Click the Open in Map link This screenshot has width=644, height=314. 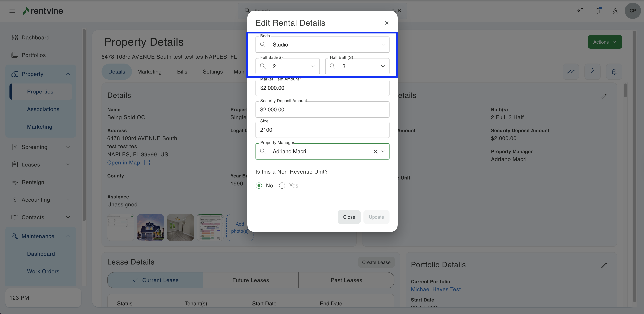(x=124, y=162)
